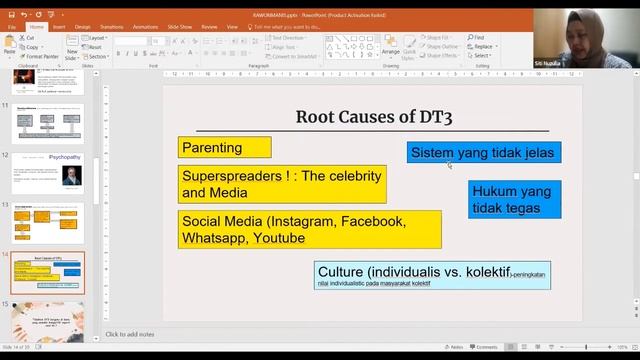Open the font size combo box

[x=160, y=41]
